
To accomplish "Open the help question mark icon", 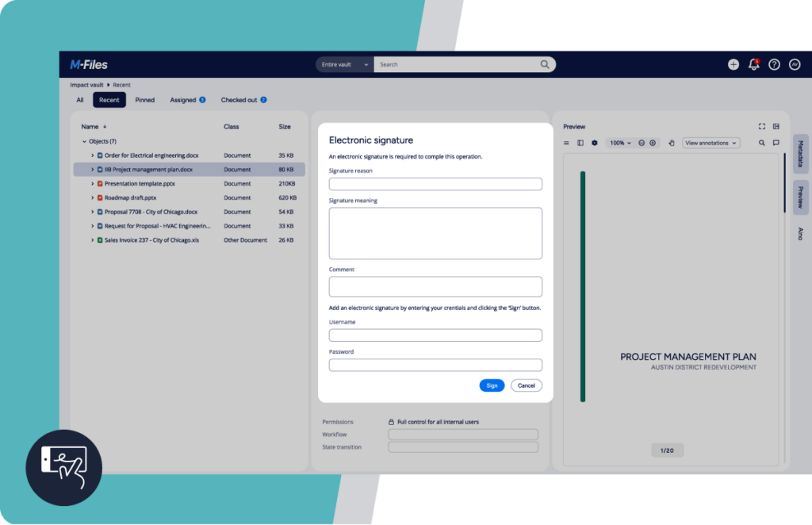I will [774, 64].
